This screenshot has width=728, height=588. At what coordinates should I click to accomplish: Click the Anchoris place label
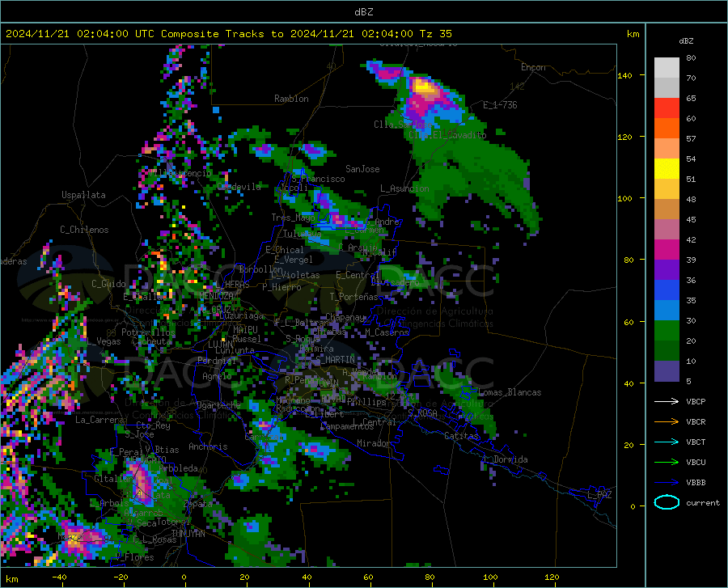(208, 446)
